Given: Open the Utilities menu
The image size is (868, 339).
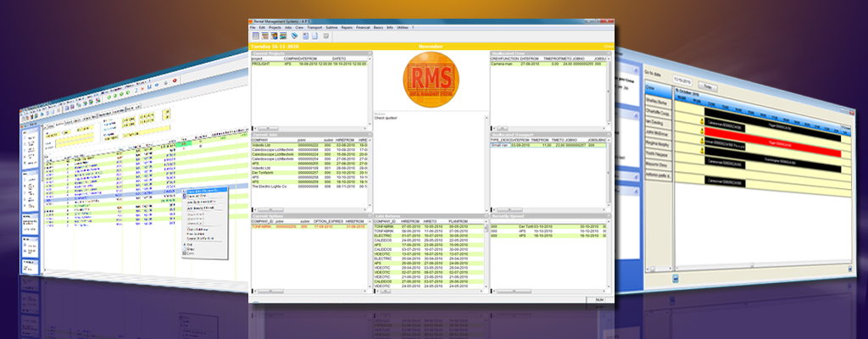Looking at the screenshot, I should tap(403, 27).
